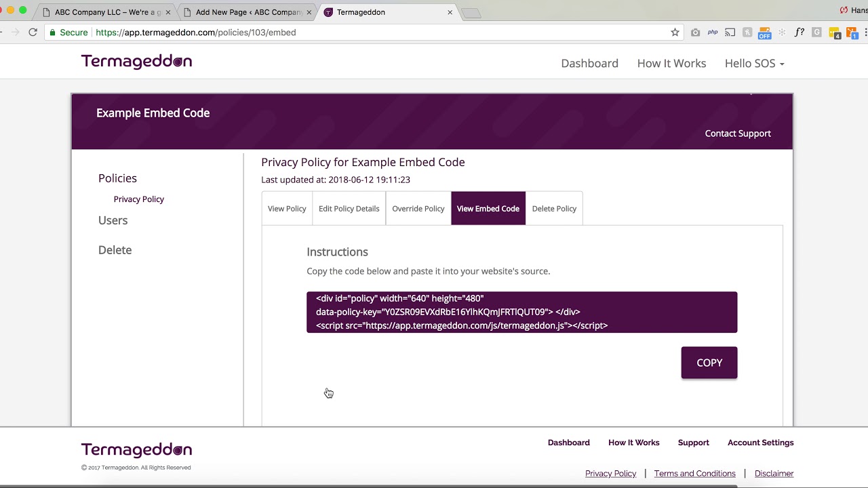Click the Instructions heading

(x=337, y=251)
